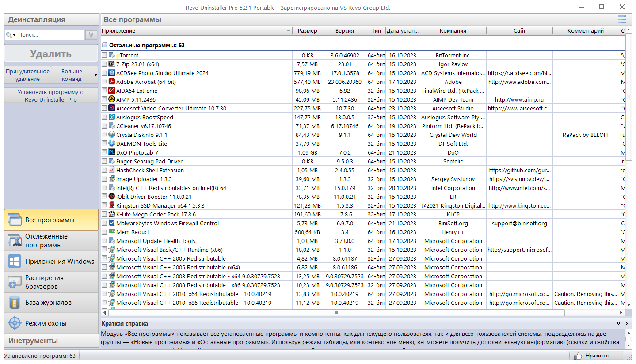This screenshot has height=364, width=636.
Task: Click the search filter button beside search field
Action: [91, 35]
